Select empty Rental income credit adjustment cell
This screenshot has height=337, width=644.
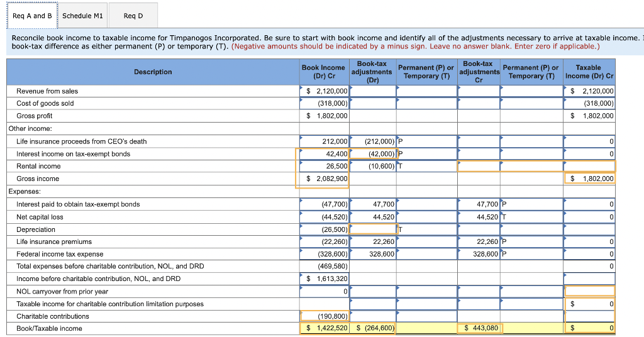[479, 166]
